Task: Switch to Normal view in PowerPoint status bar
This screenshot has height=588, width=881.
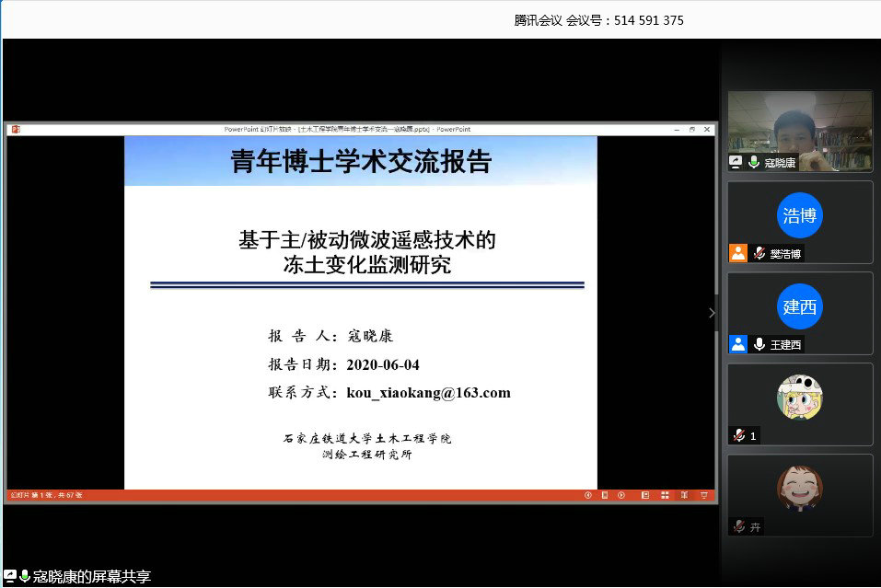Action: click(x=644, y=495)
